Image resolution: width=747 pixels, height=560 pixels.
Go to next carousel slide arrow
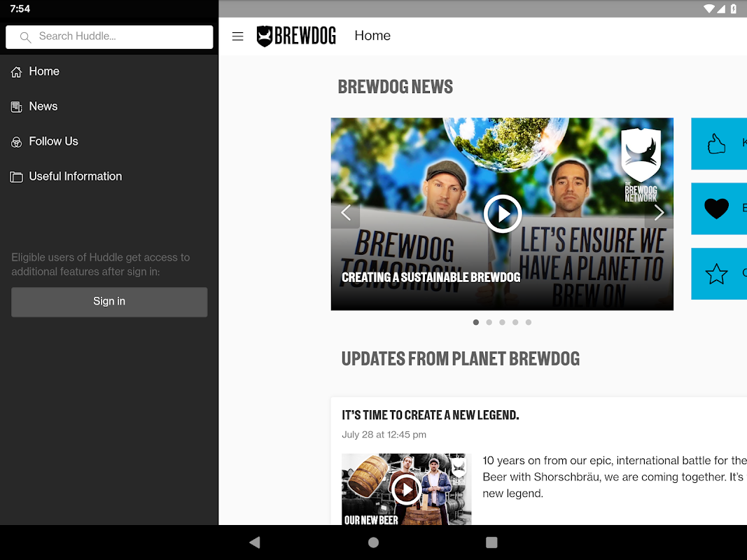click(x=659, y=212)
